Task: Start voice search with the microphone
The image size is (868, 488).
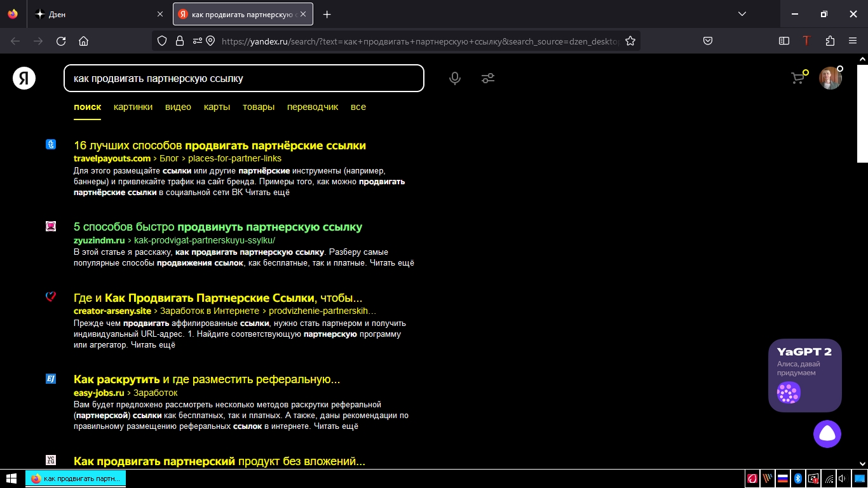Action: pos(455,78)
